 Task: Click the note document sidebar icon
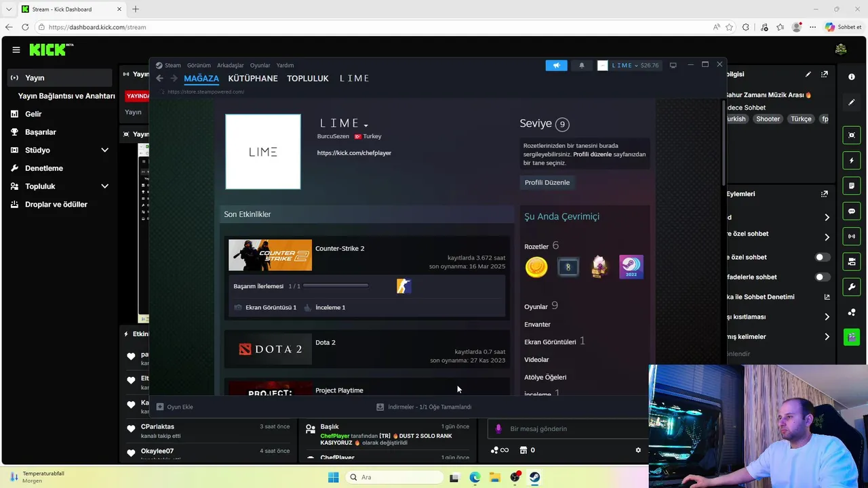point(852,186)
